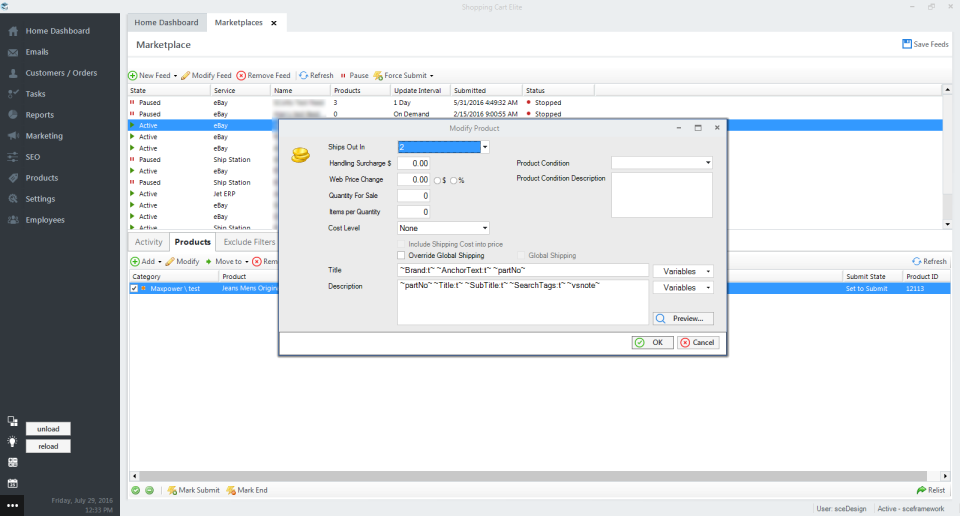This screenshot has width=960, height=516.
Task: Click the Handling Surcharge input field
Action: [x=414, y=163]
